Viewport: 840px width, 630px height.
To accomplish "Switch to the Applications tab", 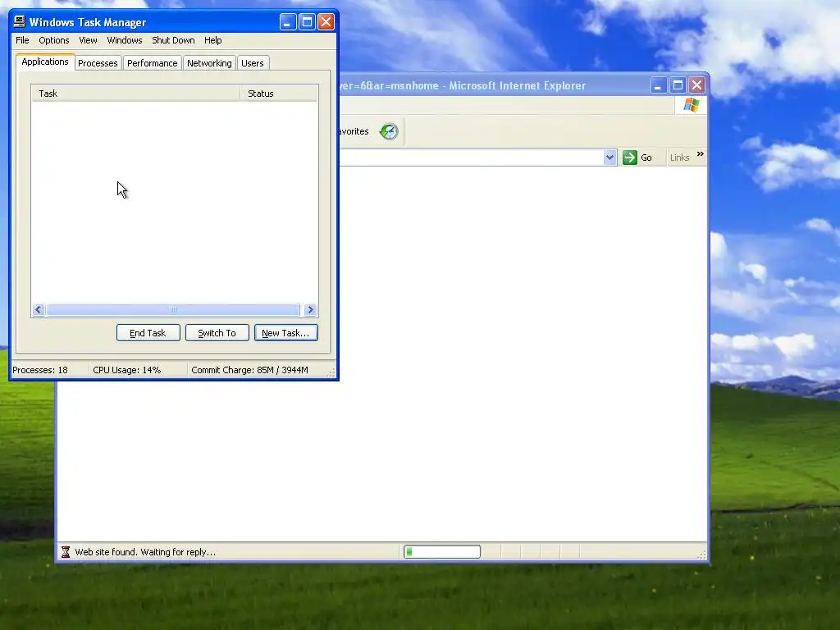I will (45, 62).
